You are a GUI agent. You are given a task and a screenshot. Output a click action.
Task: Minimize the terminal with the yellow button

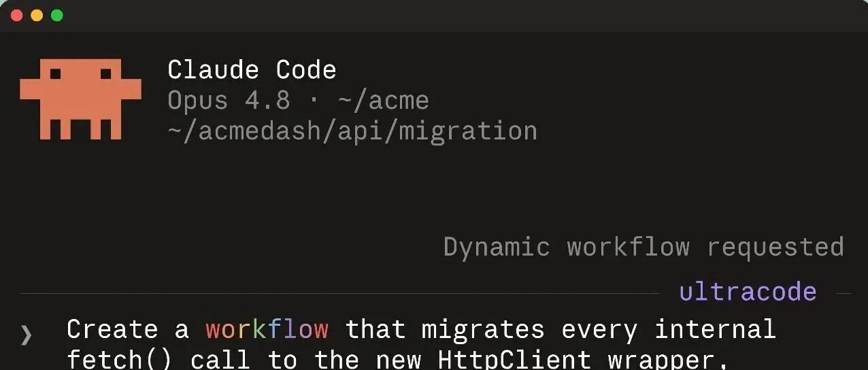pos(37,15)
